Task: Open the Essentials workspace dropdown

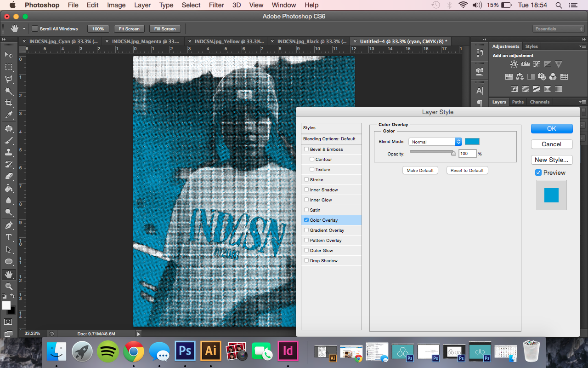Action: pyautogui.click(x=559, y=29)
